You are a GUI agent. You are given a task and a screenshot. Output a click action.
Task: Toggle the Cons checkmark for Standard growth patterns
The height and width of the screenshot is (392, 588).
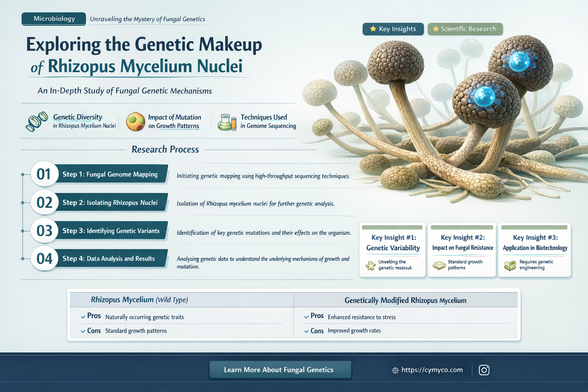82,331
